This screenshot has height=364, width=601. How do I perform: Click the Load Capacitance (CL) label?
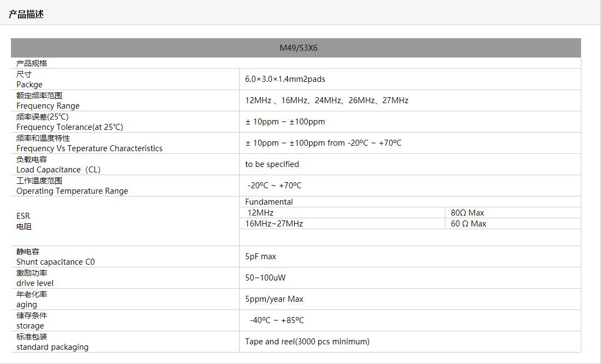[x=58, y=170]
